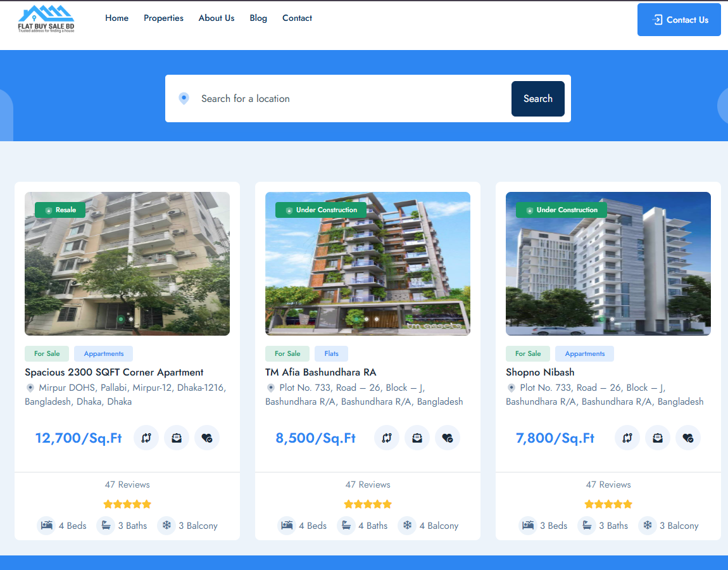Click the baths icon on TM Afia Bashundhara RA card

point(346,525)
